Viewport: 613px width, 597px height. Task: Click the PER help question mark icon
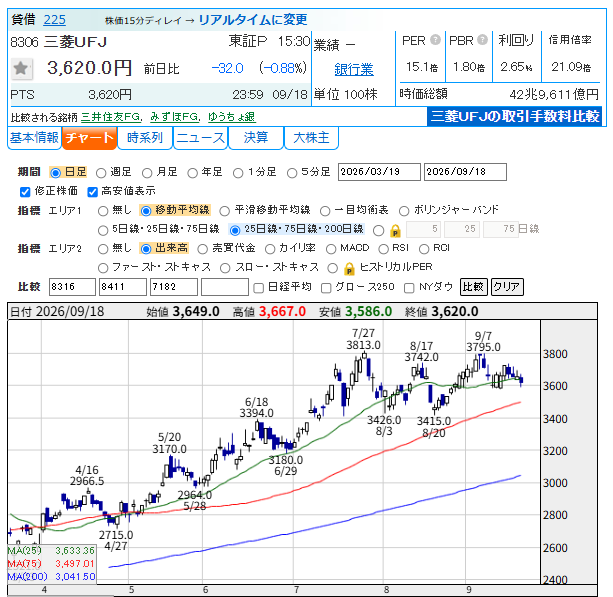435,40
